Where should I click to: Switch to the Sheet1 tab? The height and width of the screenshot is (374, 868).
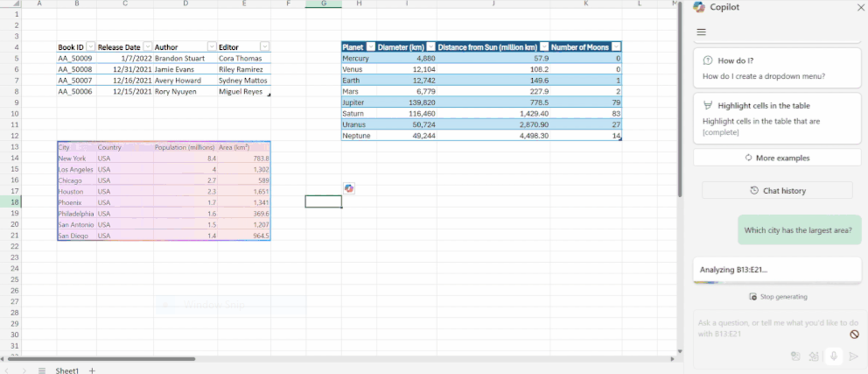click(67, 370)
